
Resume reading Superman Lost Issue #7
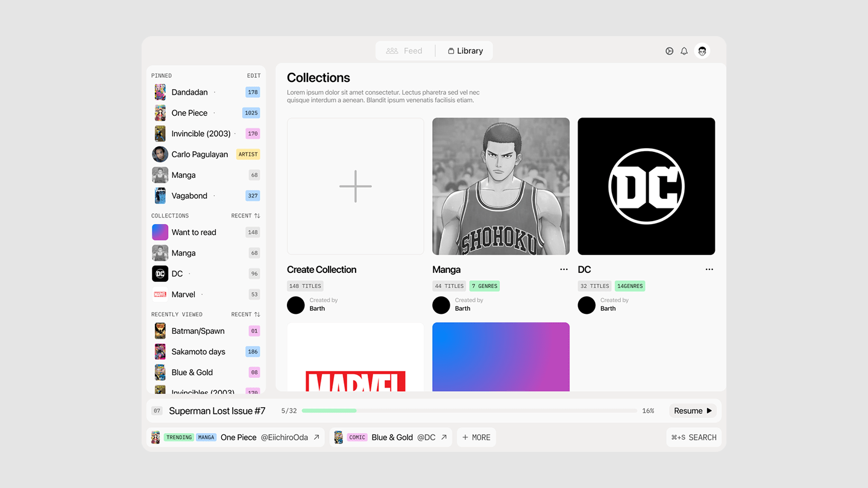693,411
